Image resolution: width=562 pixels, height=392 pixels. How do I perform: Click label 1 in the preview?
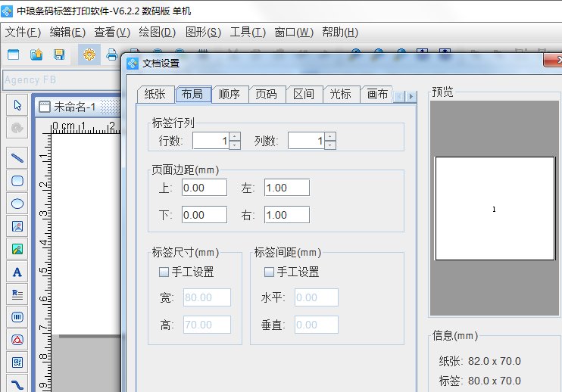495,209
